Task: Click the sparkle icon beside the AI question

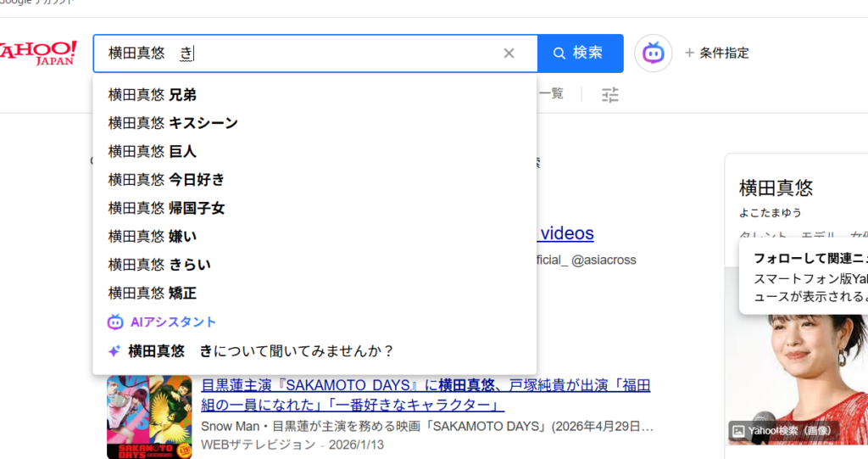Action: point(114,351)
